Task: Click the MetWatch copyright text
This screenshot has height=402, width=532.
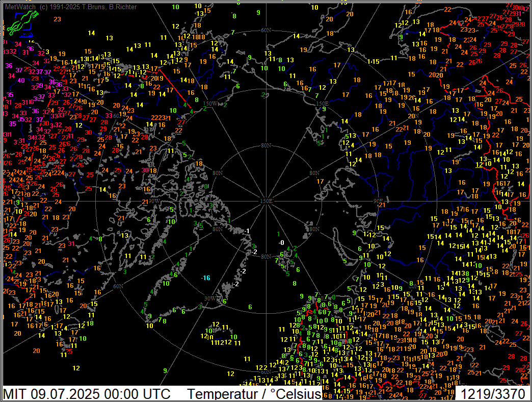Action: click(x=71, y=7)
